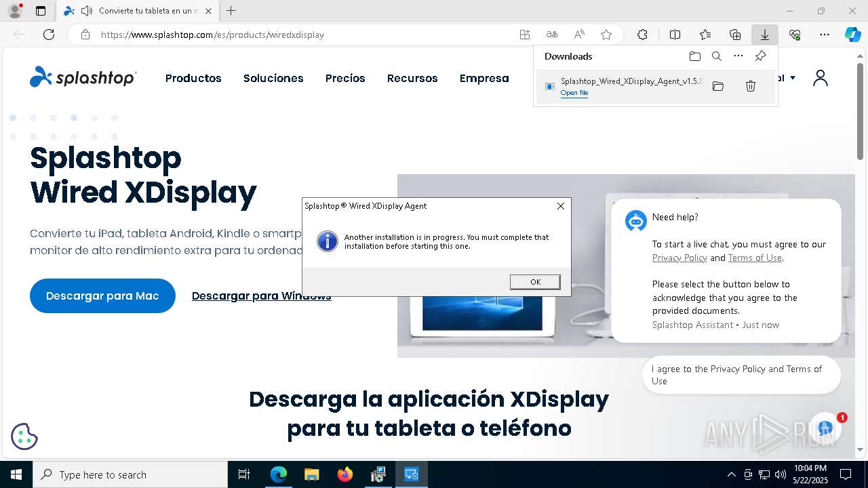This screenshot has width=868, height=488.
Task: Click the Splashtop logo
Action: [83, 77]
